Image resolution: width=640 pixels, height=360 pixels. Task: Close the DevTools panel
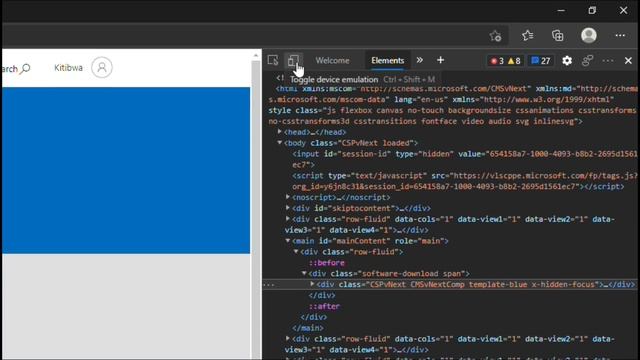[628, 61]
